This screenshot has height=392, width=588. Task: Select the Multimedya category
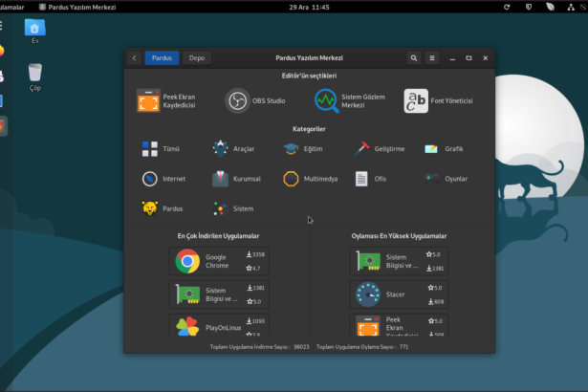tap(310, 179)
